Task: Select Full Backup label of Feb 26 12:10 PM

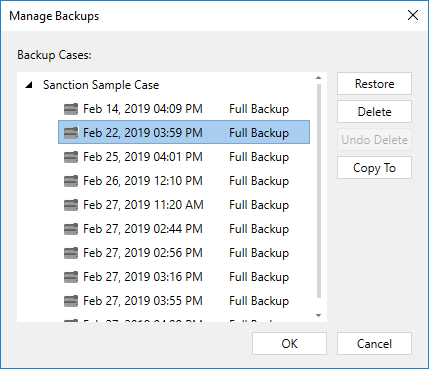Action: coord(259,181)
